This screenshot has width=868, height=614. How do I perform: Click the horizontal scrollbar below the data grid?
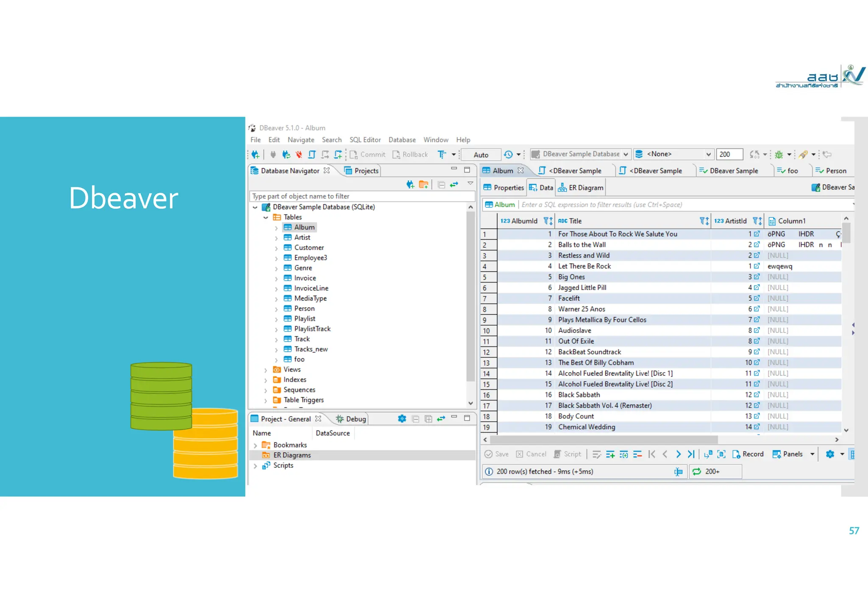pos(604,440)
